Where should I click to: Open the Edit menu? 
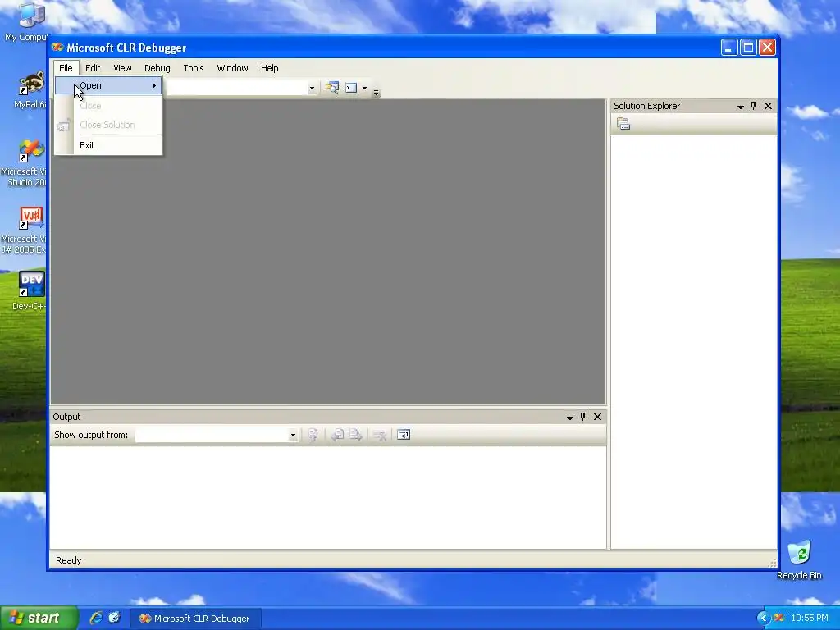pyautogui.click(x=93, y=68)
